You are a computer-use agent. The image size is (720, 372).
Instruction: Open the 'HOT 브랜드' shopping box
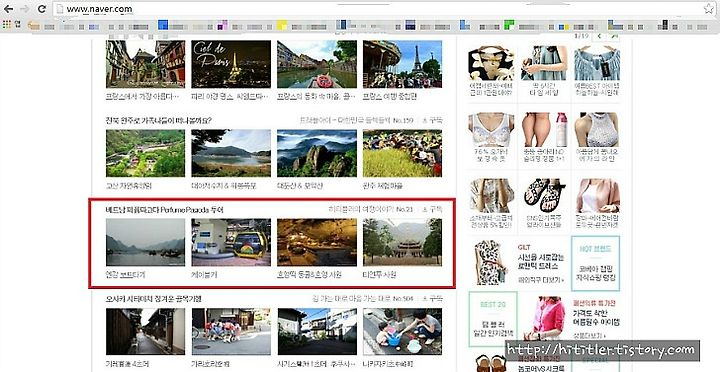pos(596,264)
